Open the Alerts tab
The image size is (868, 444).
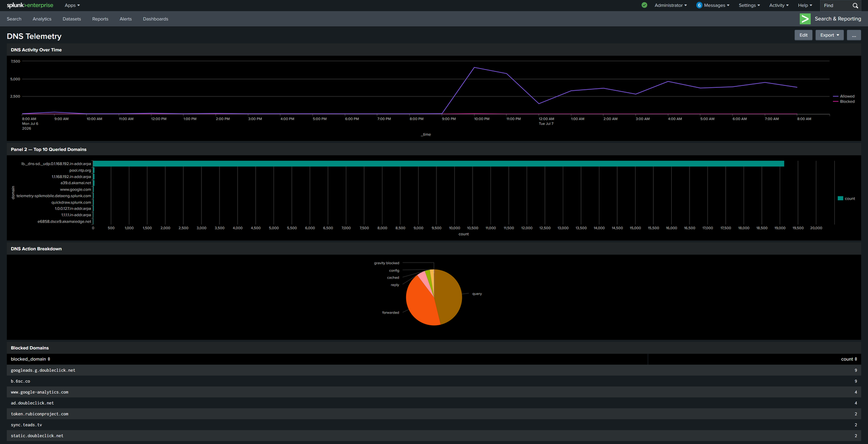click(125, 19)
